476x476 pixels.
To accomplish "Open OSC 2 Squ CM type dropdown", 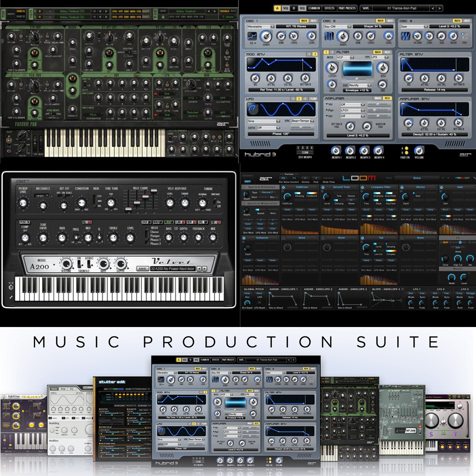I will point(337,26).
